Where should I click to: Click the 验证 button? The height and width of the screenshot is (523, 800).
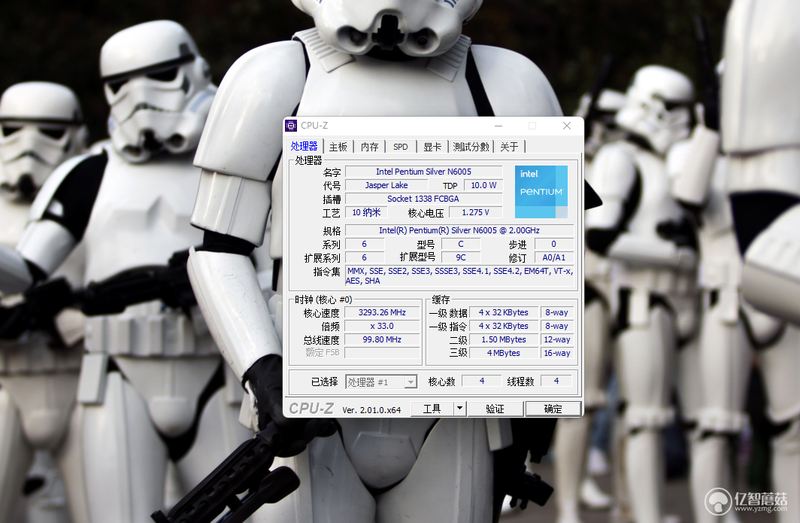pos(495,409)
